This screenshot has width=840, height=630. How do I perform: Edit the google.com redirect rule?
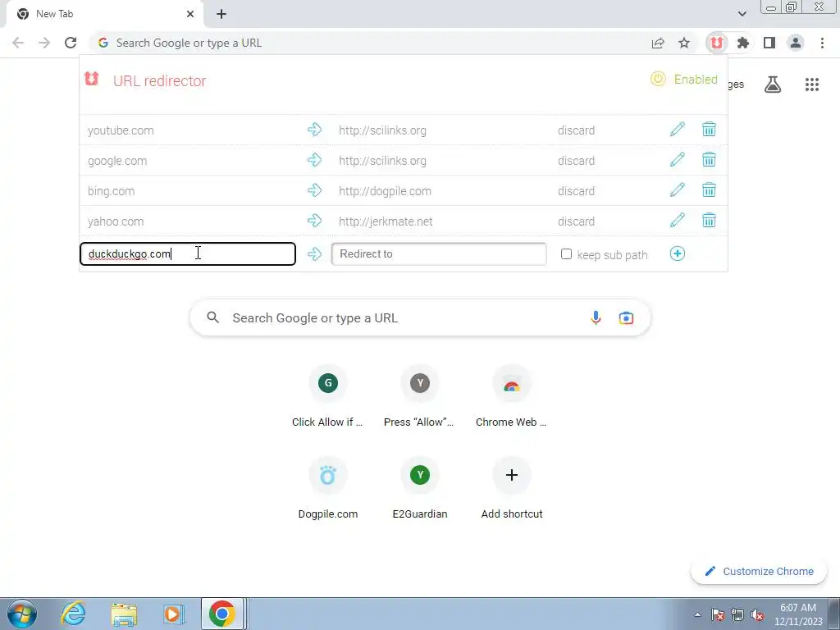coord(677,160)
